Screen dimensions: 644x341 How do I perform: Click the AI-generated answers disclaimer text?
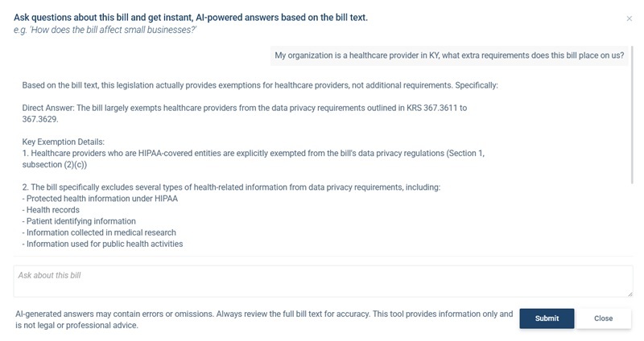(263, 319)
